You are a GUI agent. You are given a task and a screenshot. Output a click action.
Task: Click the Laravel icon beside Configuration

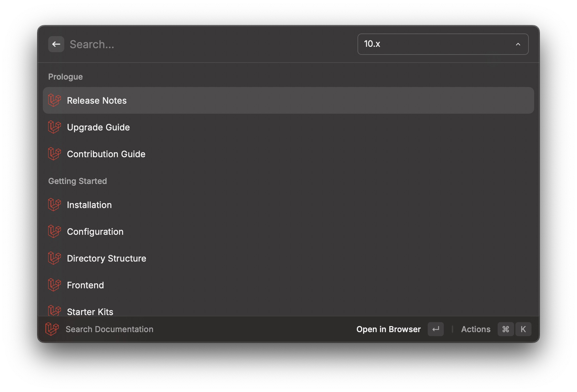54,231
